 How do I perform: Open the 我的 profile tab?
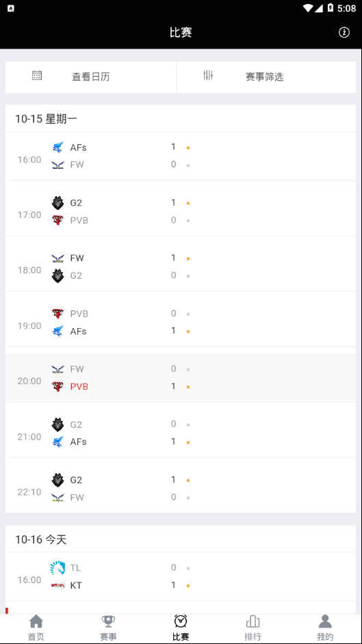pos(325,628)
